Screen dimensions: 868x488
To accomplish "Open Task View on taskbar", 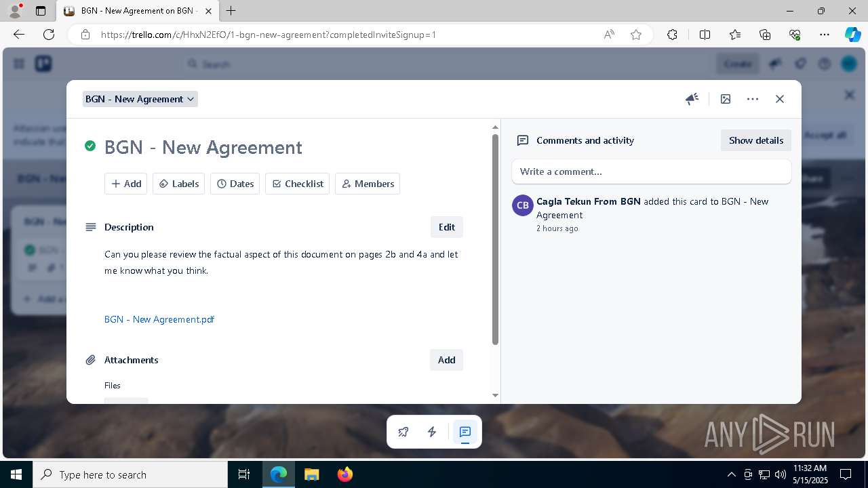I will (x=245, y=474).
